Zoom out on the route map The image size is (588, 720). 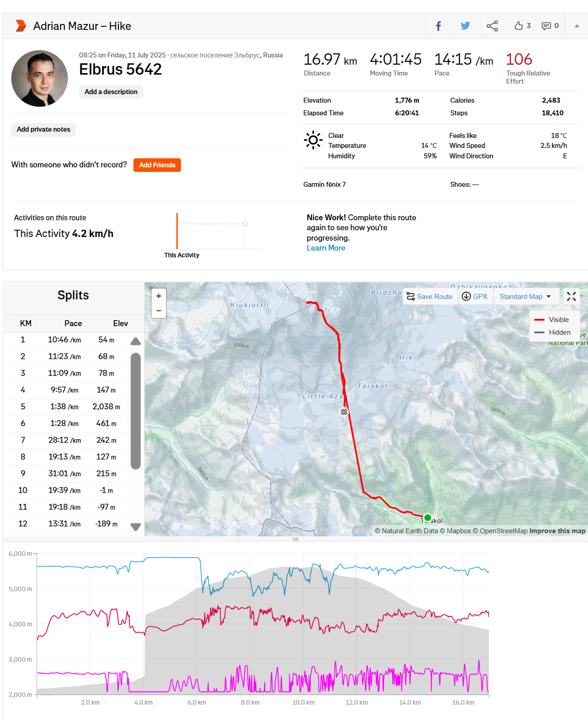159,311
